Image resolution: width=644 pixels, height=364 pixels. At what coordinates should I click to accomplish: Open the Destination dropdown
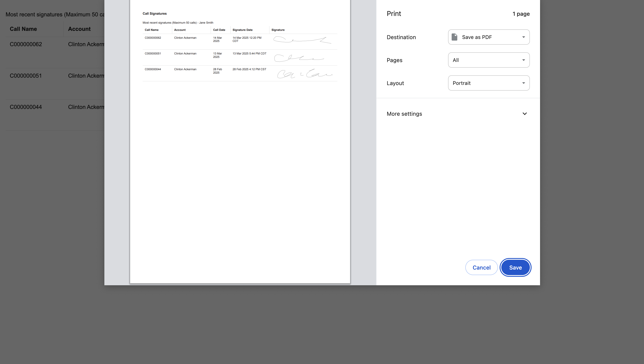coord(488,37)
